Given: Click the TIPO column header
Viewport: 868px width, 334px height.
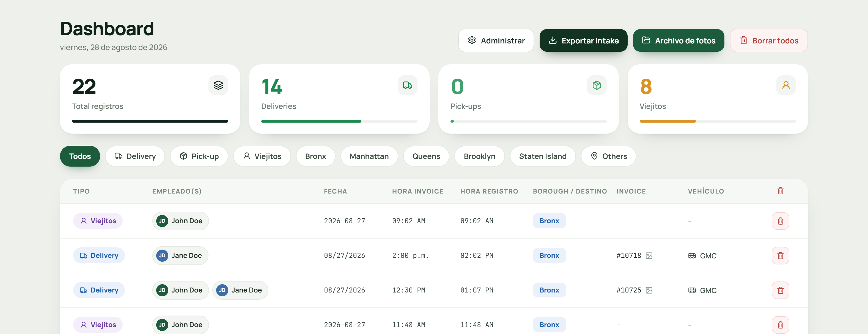Looking at the screenshot, I should pyautogui.click(x=81, y=191).
